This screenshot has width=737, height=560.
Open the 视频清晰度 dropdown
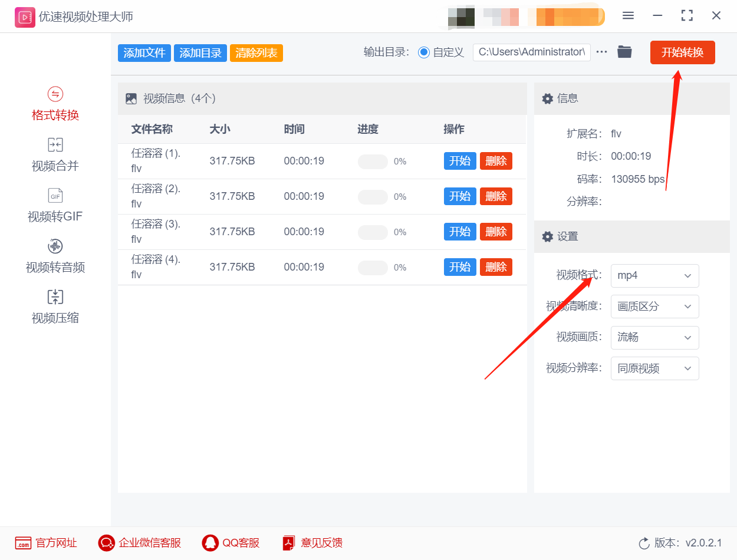point(654,307)
